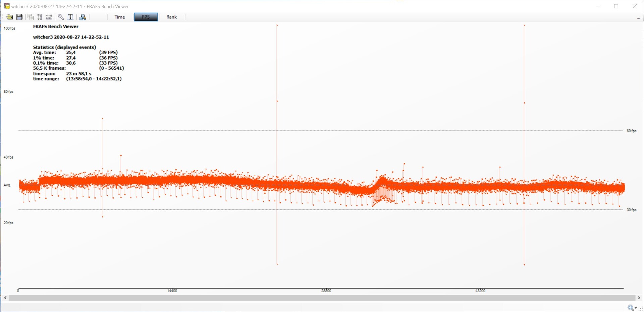The image size is (644, 312).
Task: Click the '23 m 58,1 s' timespan value
Action: pos(79,74)
